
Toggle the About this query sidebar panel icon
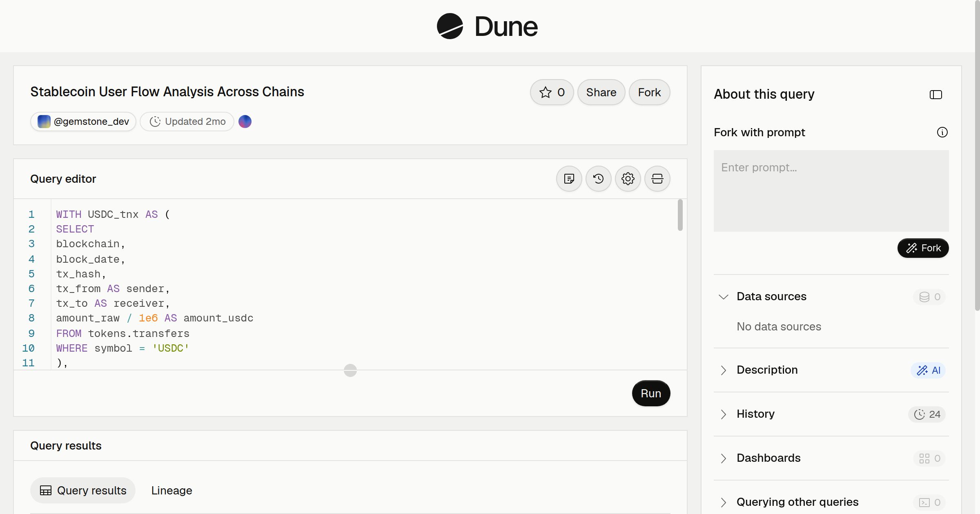tap(936, 95)
